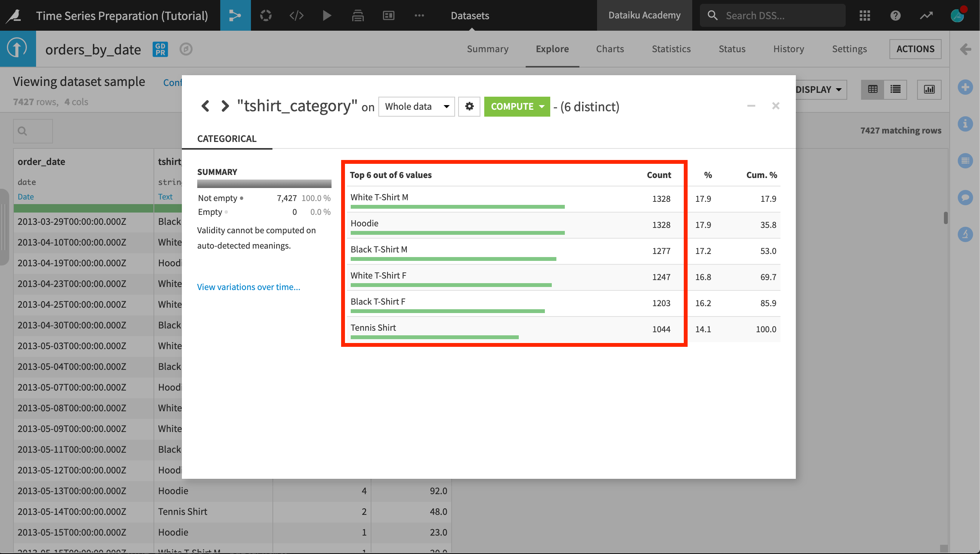Viewport: 980px width, 554px height.
Task: Click the 2013-05-14 Tennis Shirt cell
Action: 213,511
